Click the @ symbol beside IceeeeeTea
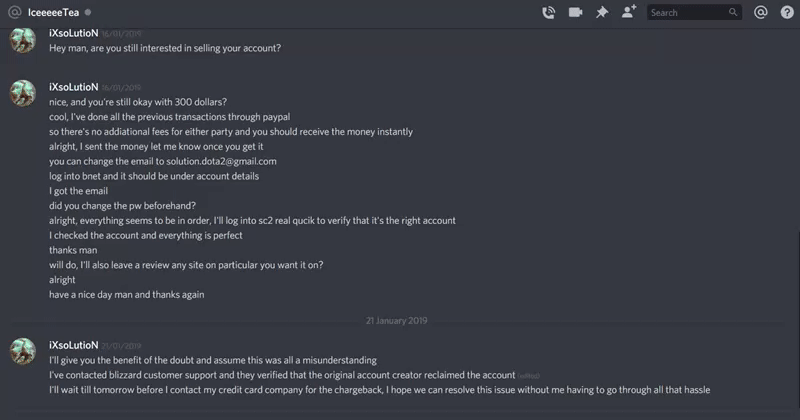This screenshot has width=800, height=420. 14,13
